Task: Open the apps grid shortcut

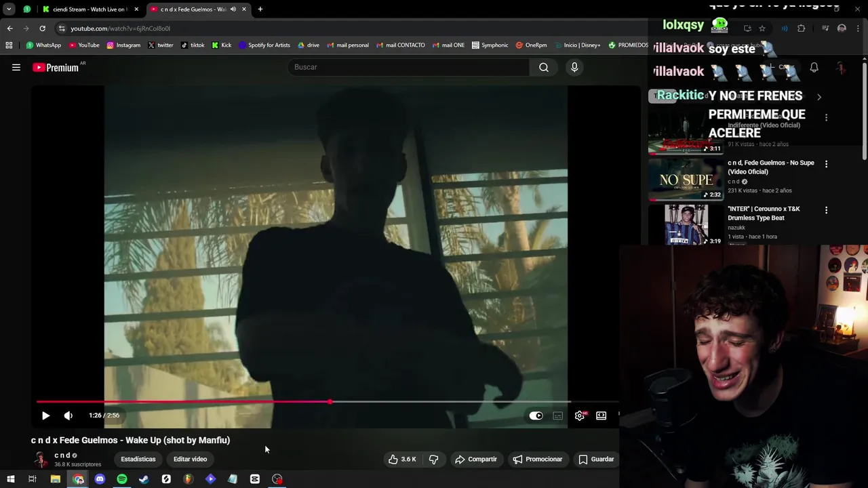Action: pyautogui.click(x=9, y=45)
